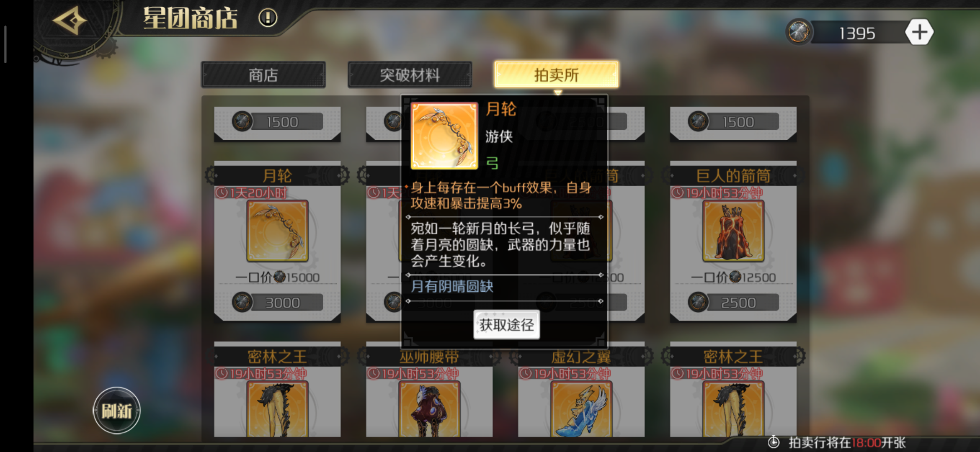Select the 月轮 bow icon in listing
This screenshot has width=980, height=452.
(277, 231)
